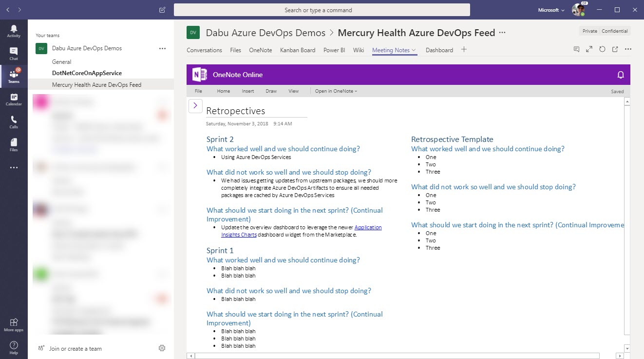Expand the OneNote navigation pane chevron
This screenshot has height=359, width=644.
pyautogui.click(x=195, y=105)
